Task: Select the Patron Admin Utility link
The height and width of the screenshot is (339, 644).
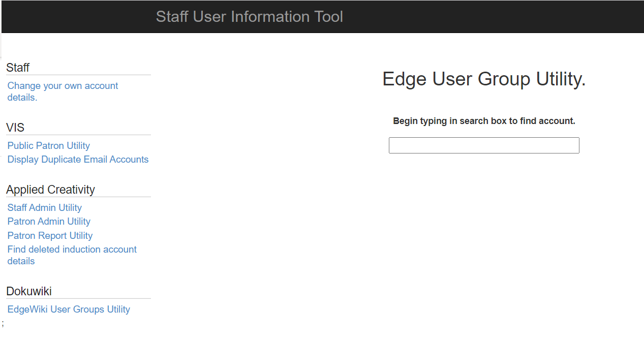Action: [x=49, y=222]
